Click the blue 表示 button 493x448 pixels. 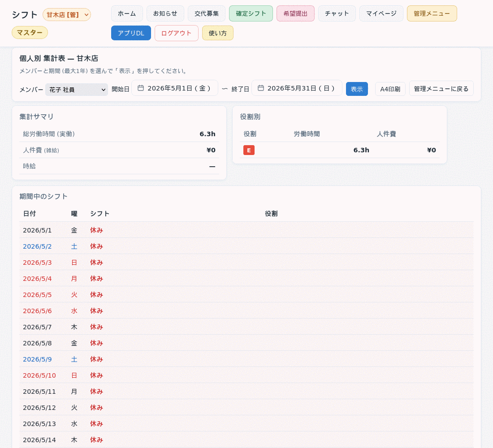pyautogui.click(x=357, y=89)
